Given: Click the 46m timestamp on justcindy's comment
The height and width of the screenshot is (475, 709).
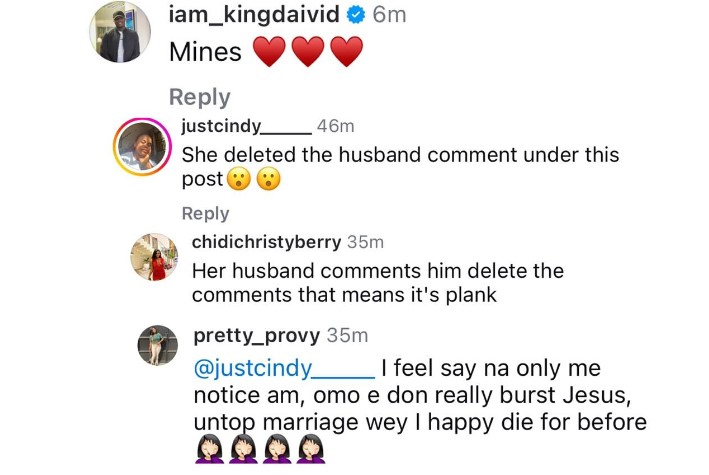Looking at the screenshot, I should (x=335, y=126).
